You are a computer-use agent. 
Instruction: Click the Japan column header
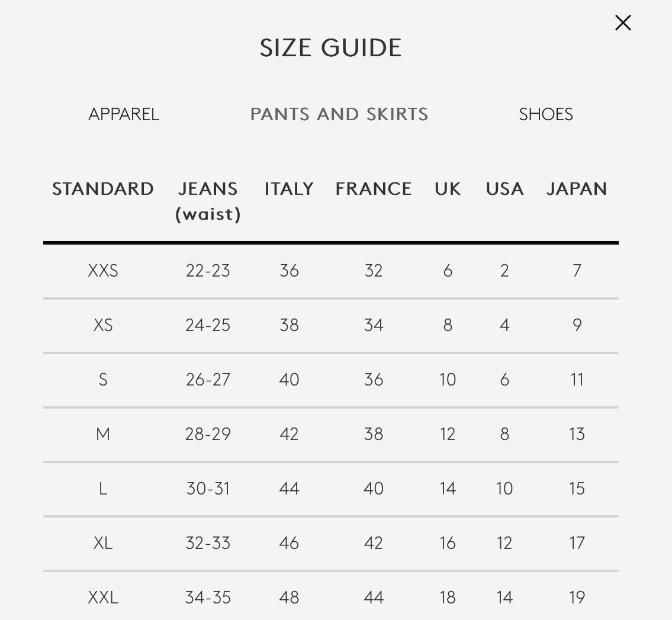pyautogui.click(x=577, y=189)
